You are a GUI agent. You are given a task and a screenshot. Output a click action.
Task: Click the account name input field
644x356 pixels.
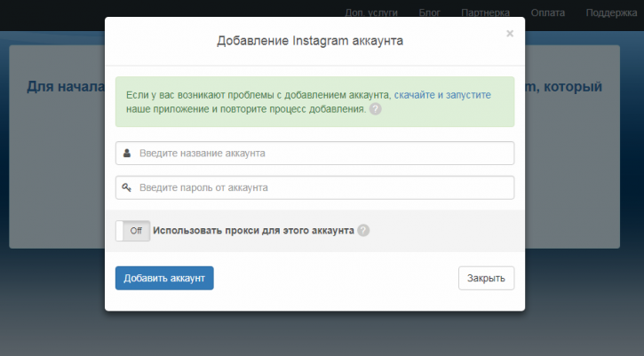pyautogui.click(x=314, y=154)
